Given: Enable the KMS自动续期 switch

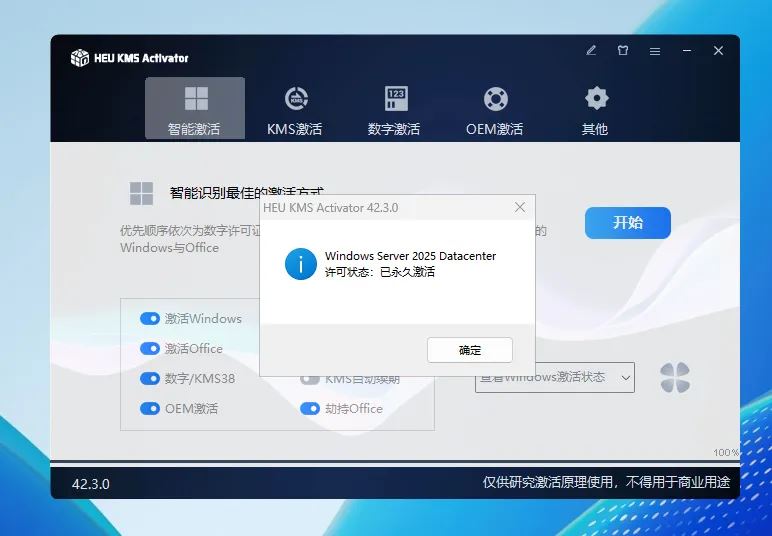Looking at the screenshot, I should 310,379.
